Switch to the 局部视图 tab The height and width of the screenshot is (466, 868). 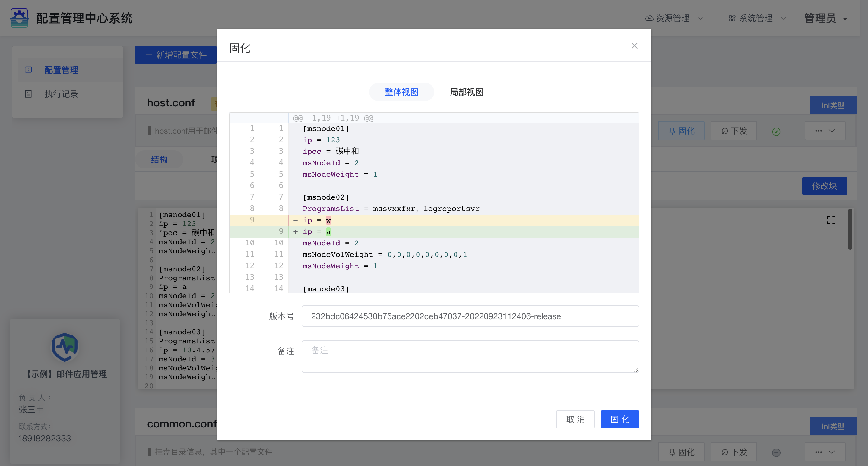click(x=467, y=92)
